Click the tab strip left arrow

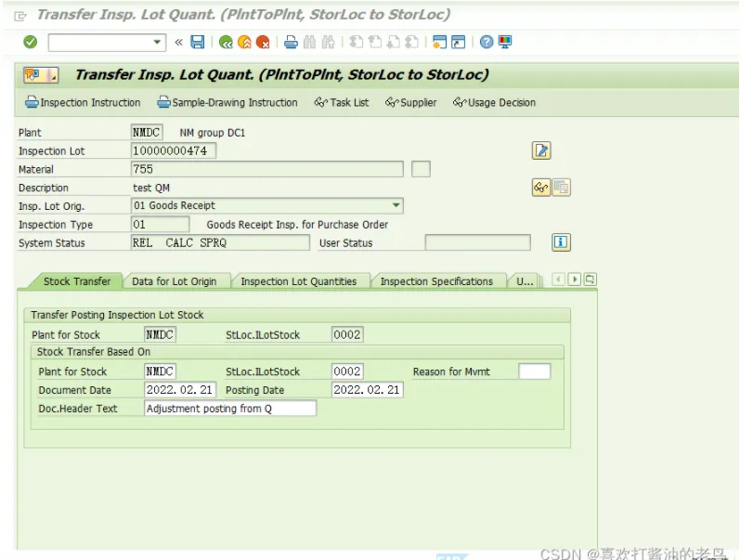559,279
